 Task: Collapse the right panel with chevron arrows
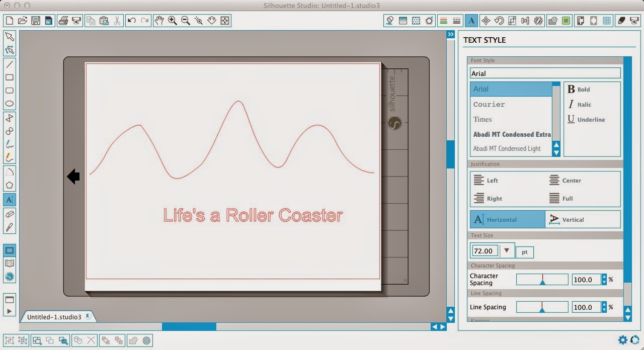coord(450,34)
